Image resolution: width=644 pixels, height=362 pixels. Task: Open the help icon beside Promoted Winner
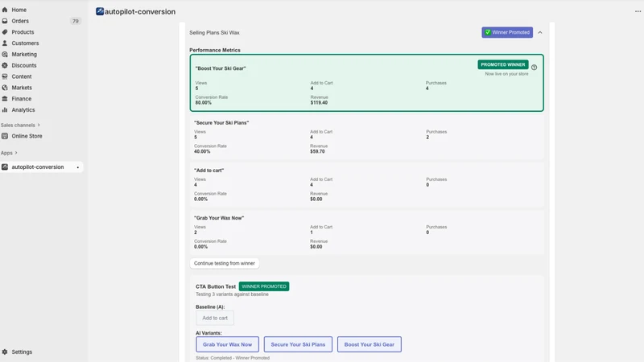click(x=534, y=68)
